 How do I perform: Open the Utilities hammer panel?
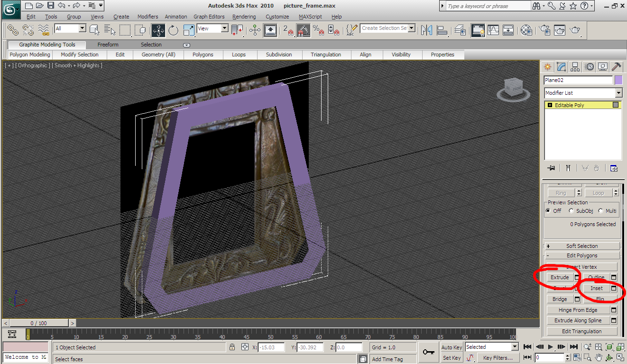(616, 66)
